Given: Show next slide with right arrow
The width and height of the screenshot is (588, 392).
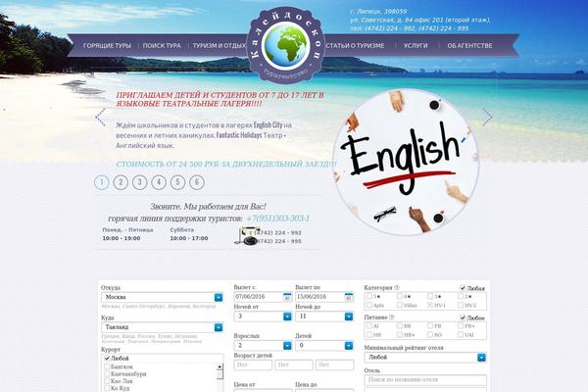Looking at the screenshot, I should click(x=487, y=117).
